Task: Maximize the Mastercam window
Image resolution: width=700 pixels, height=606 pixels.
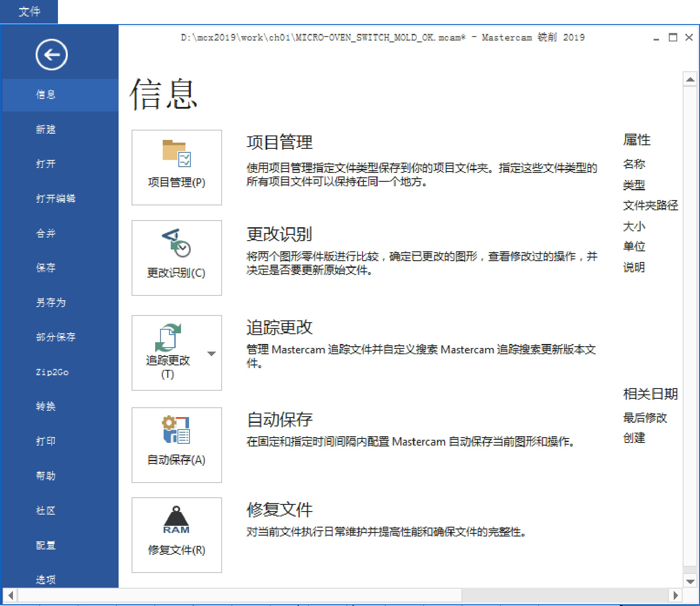Action: point(673,37)
